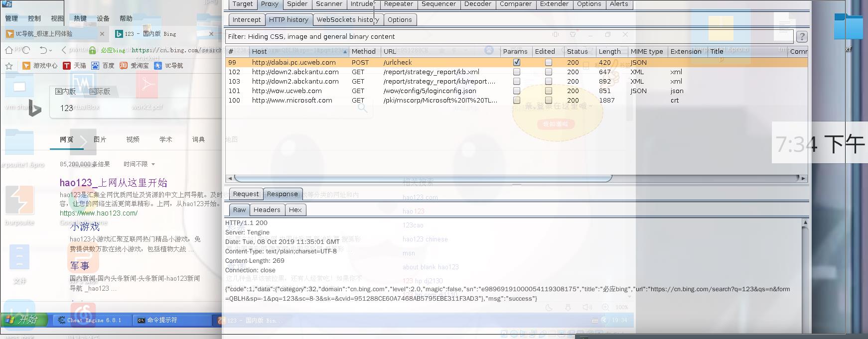Image resolution: width=868 pixels, height=339 pixels.
Task: Switch Bing to 图片 search
Action: 100,139
